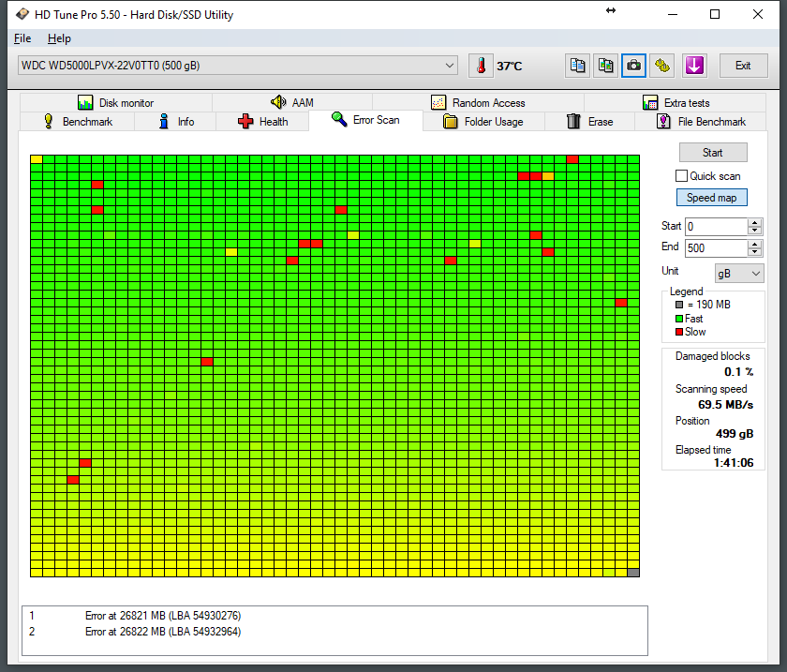The width and height of the screenshot is (787, 672).
Task: Select first error entry at 26821 MB
Action: 162,616
